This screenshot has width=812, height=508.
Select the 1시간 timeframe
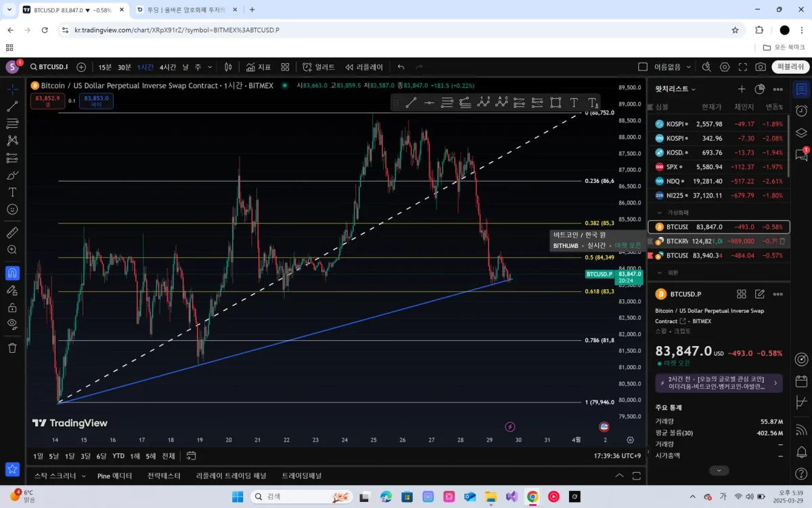click(x=145, y=67)
